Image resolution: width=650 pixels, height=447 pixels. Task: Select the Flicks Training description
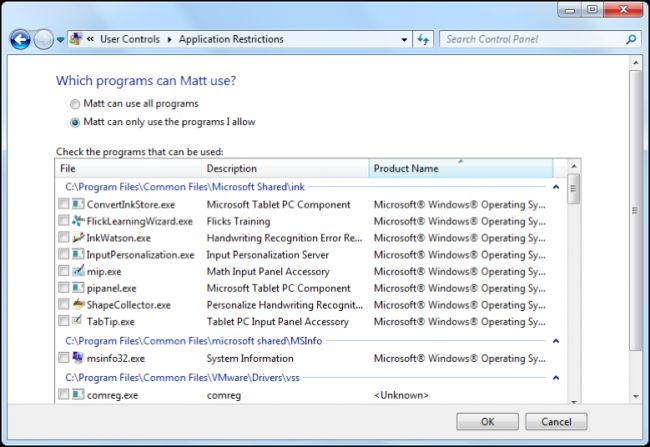[238, 221]
